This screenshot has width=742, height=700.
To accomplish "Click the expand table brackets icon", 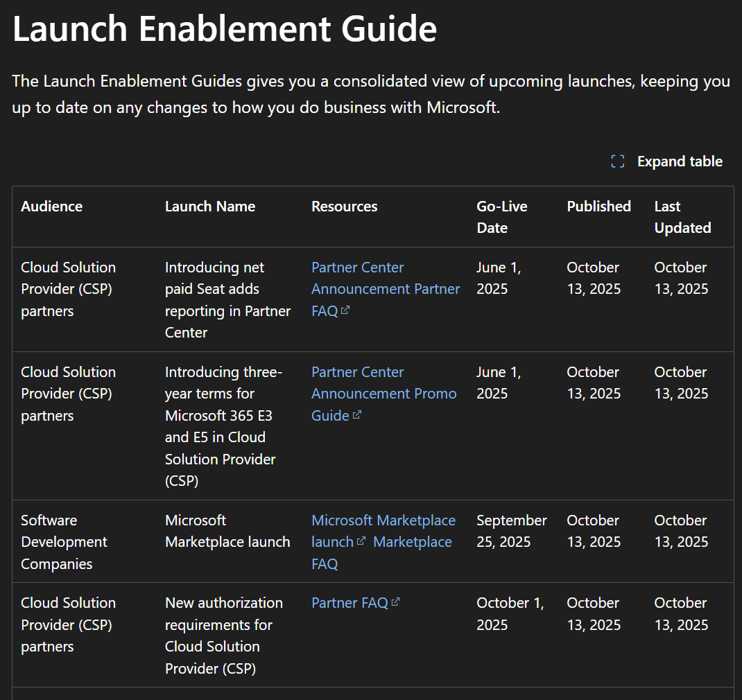I will coord(618,161).
